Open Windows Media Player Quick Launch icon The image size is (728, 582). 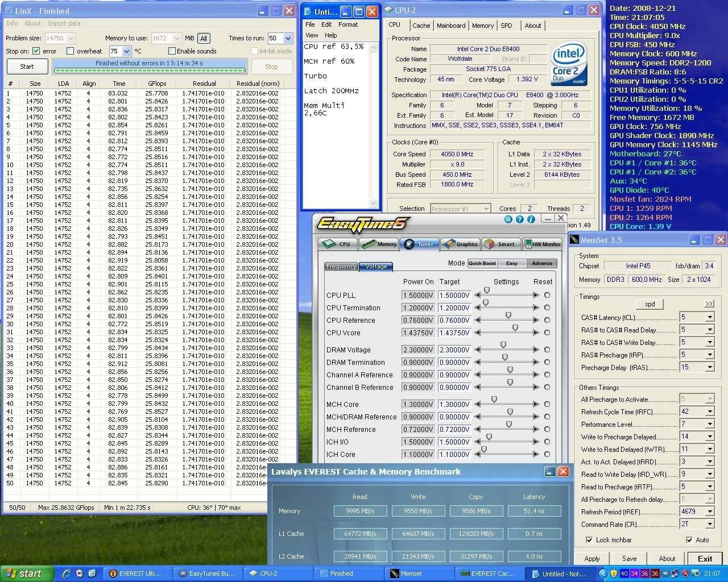80,573
